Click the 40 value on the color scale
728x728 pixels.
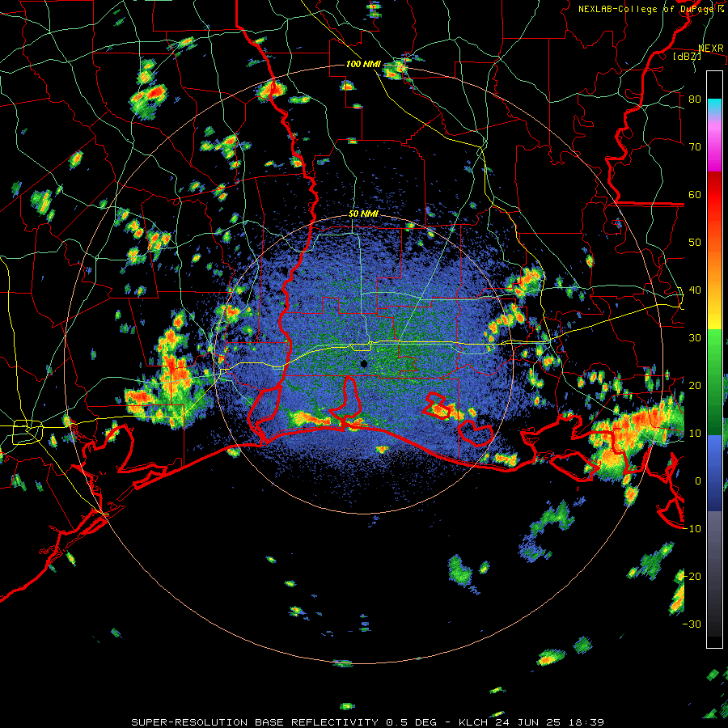695,290
